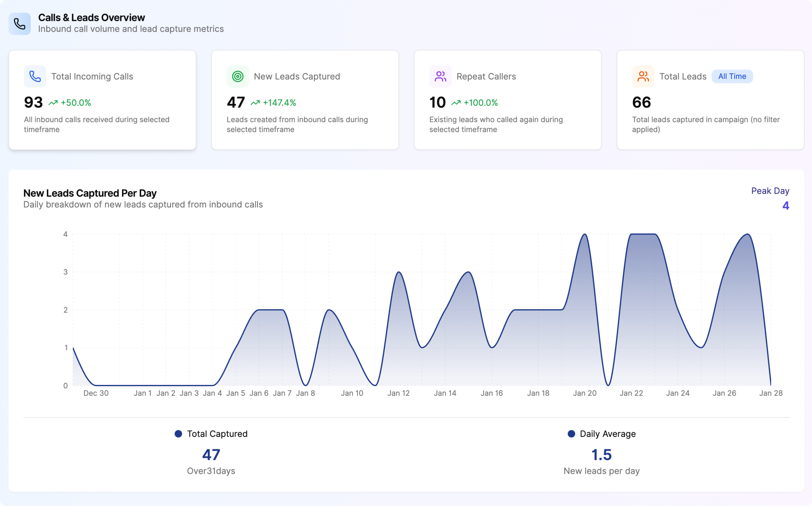The height and width of the screenshot is (506, 812).
Task: Click the phone icon beside Calls & Leads Overview
Action: 19,24
